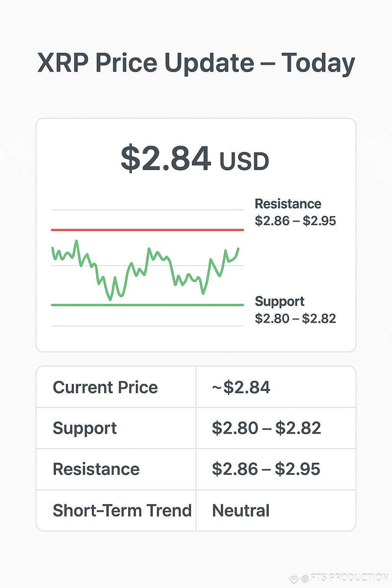Select the ~$2.84 table value
The width and height of the screenshot is (392, 588).
(x=241, y=387)
